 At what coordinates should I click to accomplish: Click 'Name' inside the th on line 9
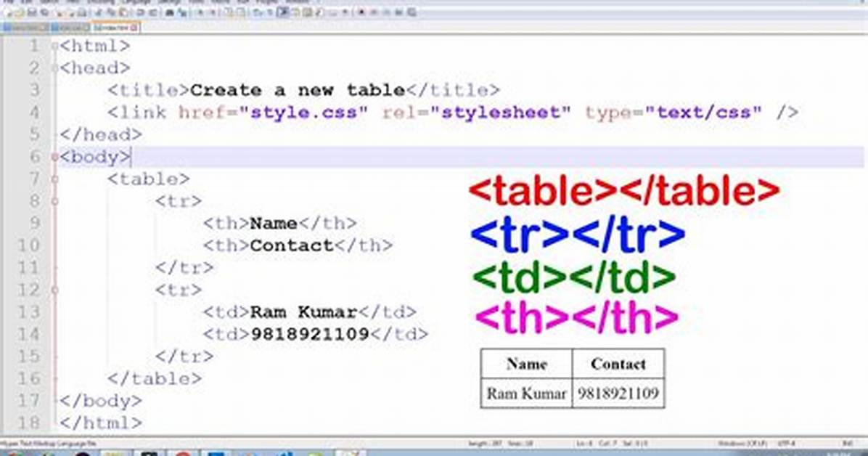[274, 224]
